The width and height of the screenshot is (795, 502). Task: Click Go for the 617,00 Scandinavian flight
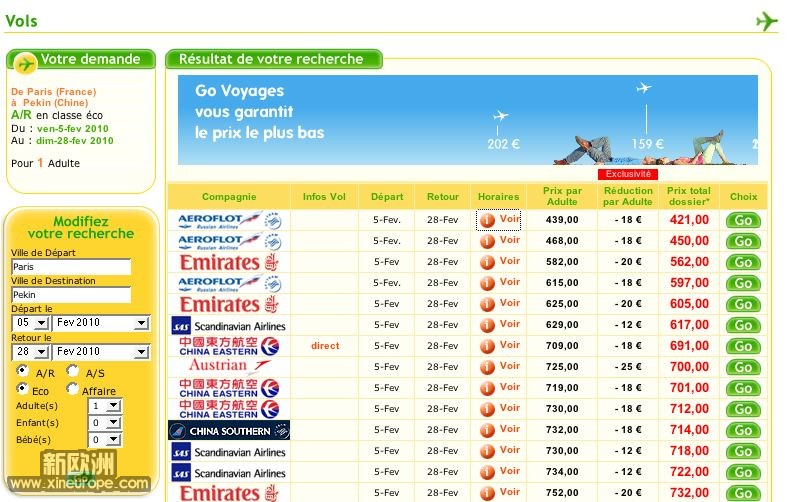(x=743, y=326)
